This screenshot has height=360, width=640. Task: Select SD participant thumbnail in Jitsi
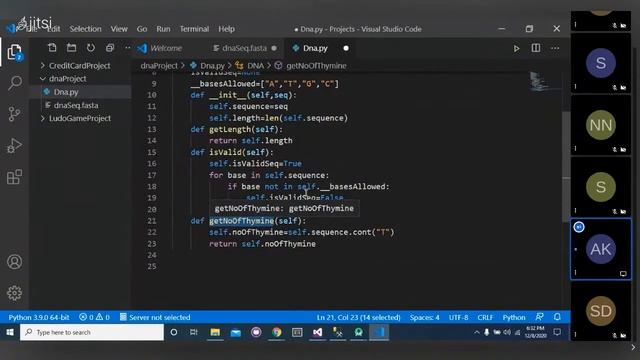pyautogui.click(x=600, y=311)
